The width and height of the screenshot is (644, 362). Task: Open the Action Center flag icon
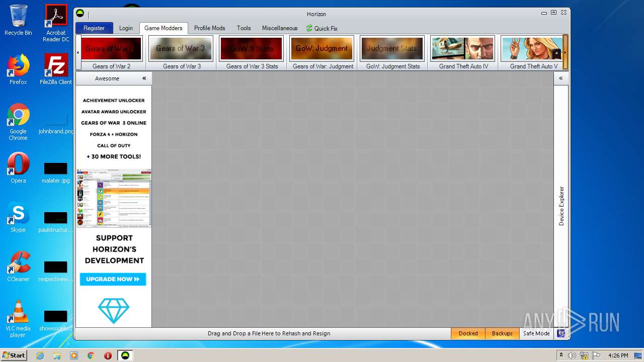[596, 355]
